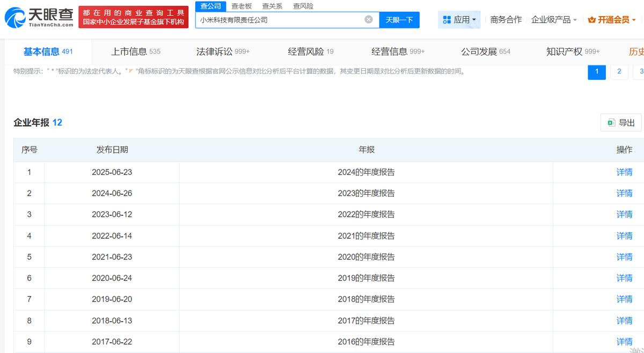This screenshot has height=353, width=644.
Task: Click the Excel export icon
Action: click(x=611, y=123)
